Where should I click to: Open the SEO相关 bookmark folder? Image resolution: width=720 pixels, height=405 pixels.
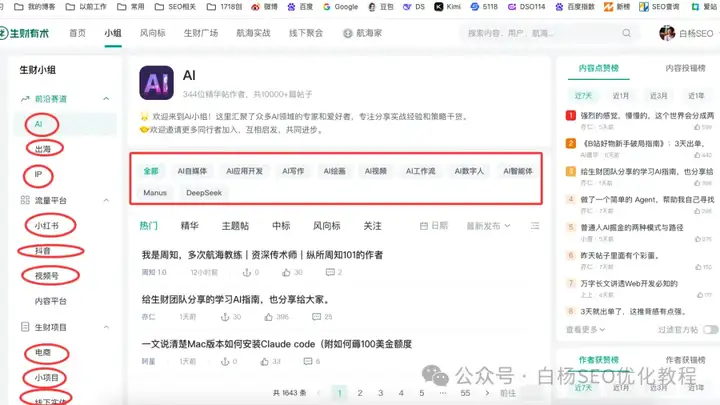coord(175,6)
